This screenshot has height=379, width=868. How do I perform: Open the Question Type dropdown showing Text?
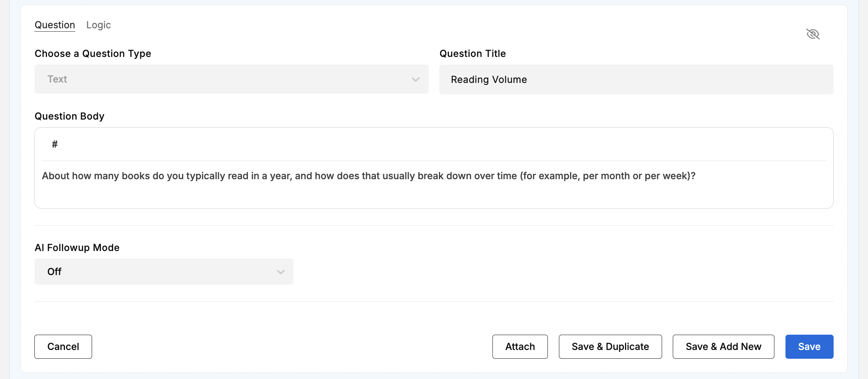[x=231, y=79]
